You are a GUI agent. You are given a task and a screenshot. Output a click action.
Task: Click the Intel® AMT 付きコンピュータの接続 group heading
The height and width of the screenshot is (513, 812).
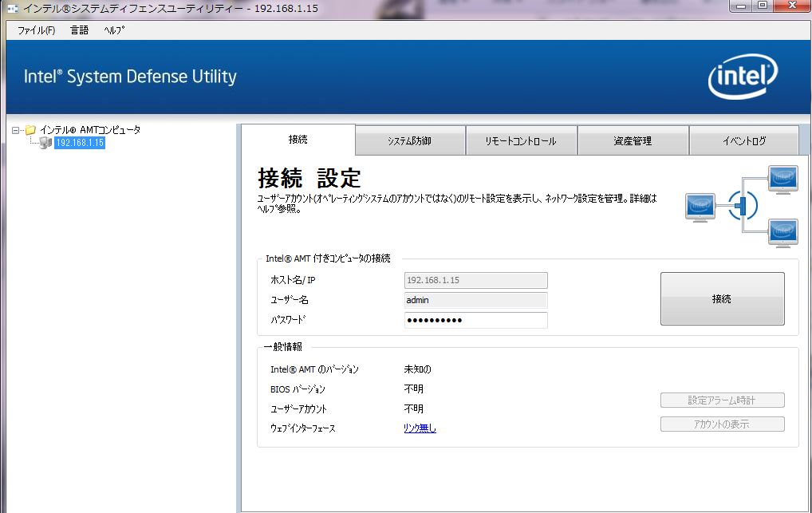[x=328, y=258]
